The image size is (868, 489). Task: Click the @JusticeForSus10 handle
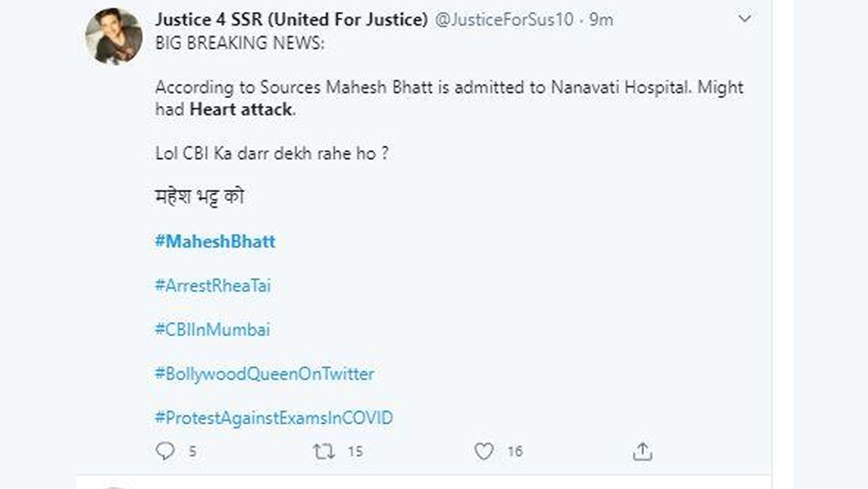[503, 20]
